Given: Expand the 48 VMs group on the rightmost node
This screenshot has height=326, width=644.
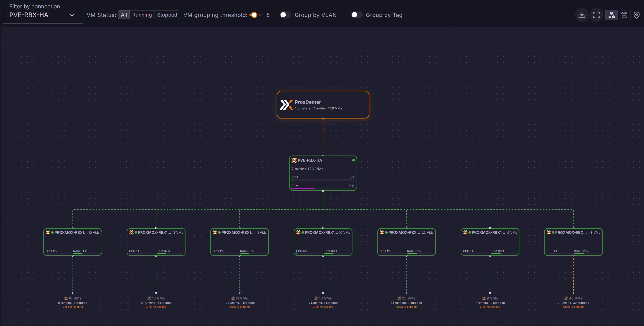Looking at the screenshot, I should 573,302.
